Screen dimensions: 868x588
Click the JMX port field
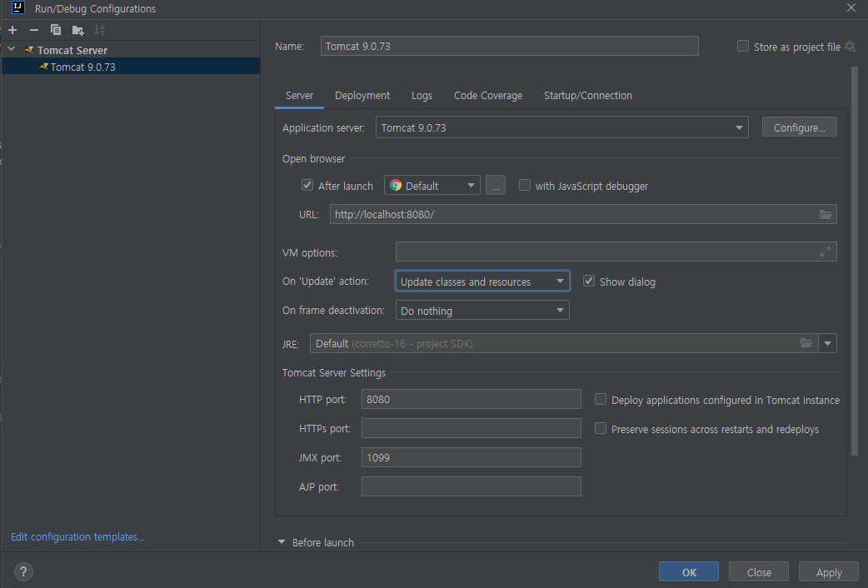[471, 457]
